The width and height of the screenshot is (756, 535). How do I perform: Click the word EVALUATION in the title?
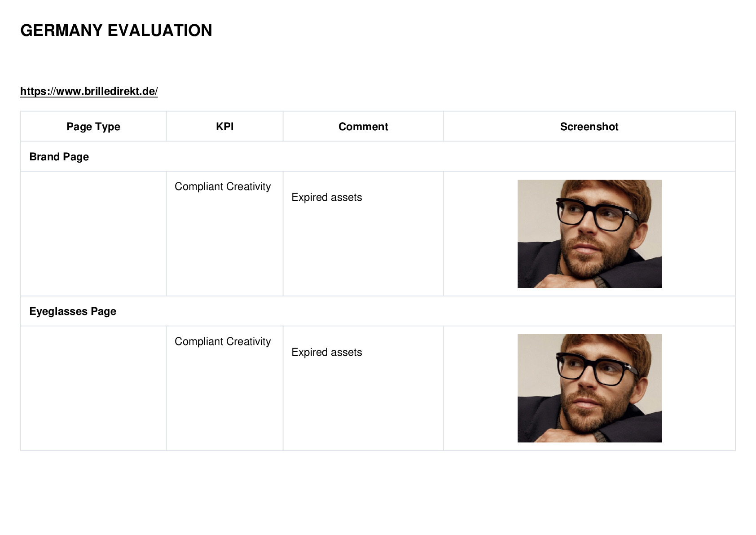point(160,31)
